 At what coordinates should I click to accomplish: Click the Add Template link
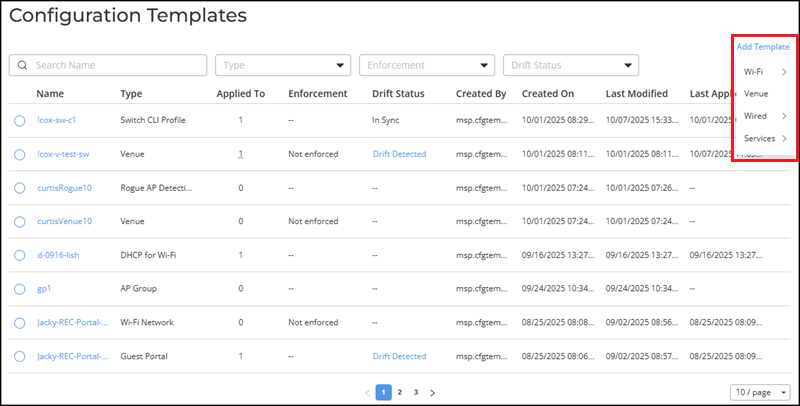click(763, 47)
